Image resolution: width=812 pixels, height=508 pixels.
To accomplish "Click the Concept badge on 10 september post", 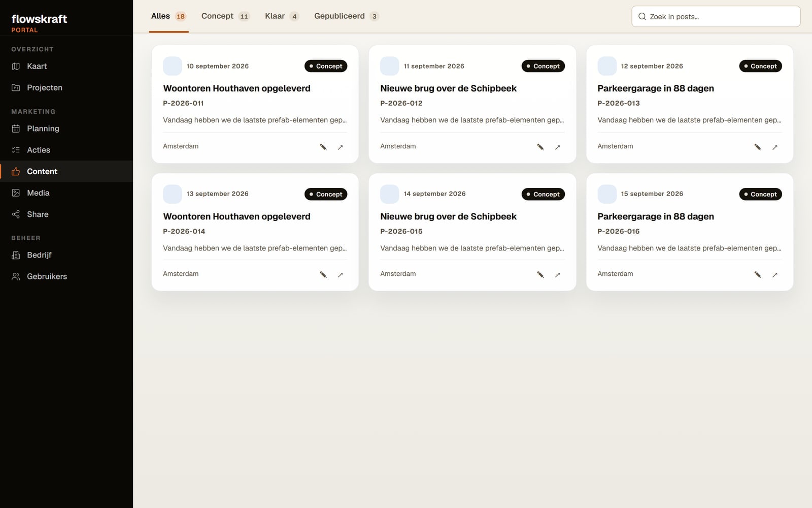I will click(326, 66).
